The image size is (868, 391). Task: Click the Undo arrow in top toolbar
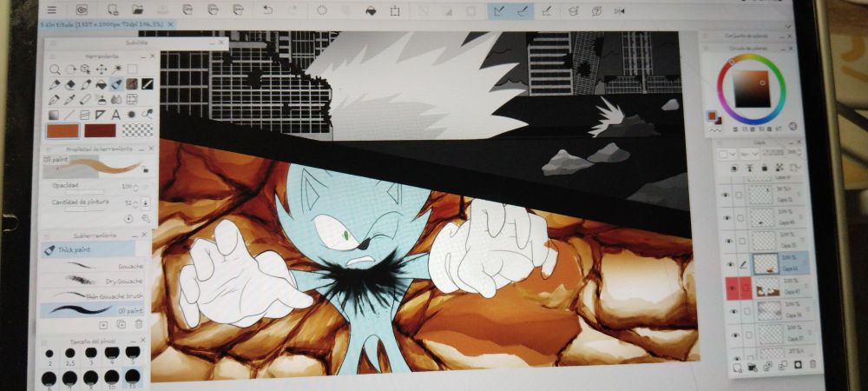pyautogui.click(x=267, y=10)
